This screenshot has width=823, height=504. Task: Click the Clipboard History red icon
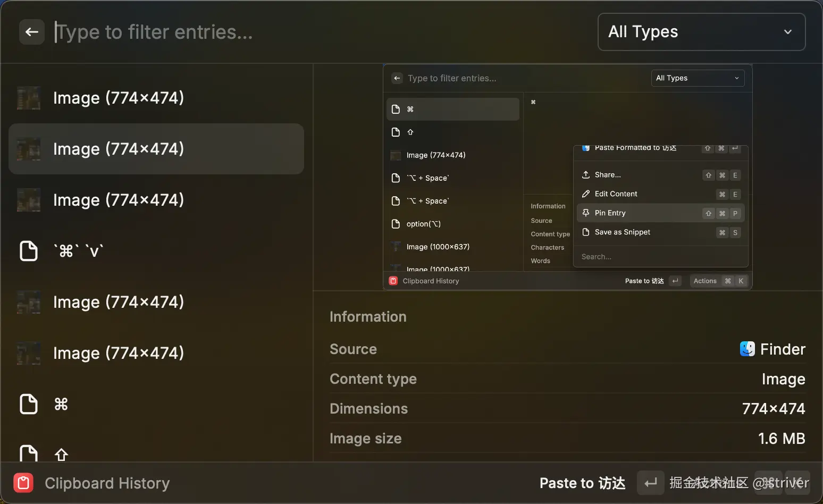coord(23,483)
